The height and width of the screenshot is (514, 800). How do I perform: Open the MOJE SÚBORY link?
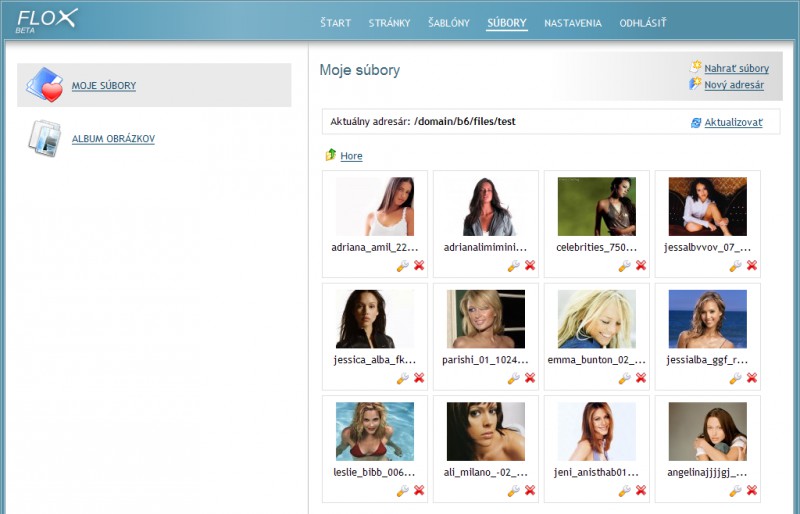(x=104, y=86)
